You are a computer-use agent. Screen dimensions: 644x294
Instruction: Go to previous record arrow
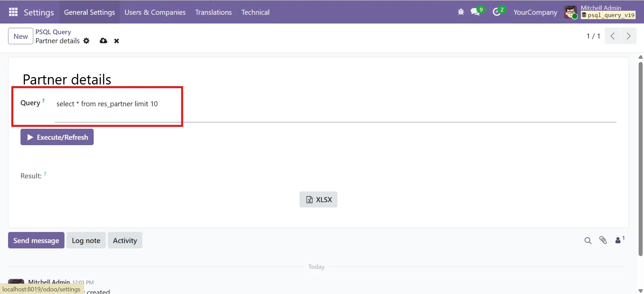(613, 36)
